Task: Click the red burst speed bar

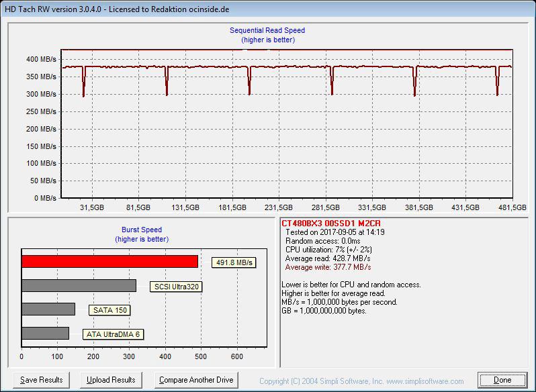Action: [x=109, y=261]
